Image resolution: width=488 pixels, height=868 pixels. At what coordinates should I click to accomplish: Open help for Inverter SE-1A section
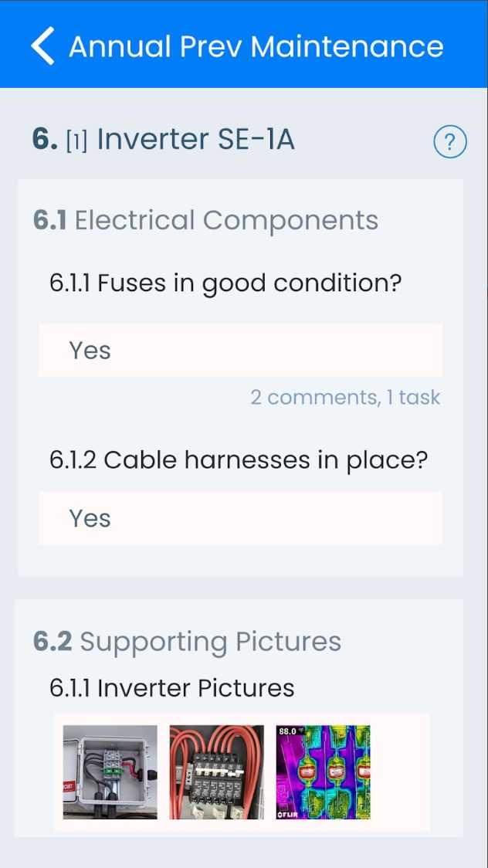point(450,143)
